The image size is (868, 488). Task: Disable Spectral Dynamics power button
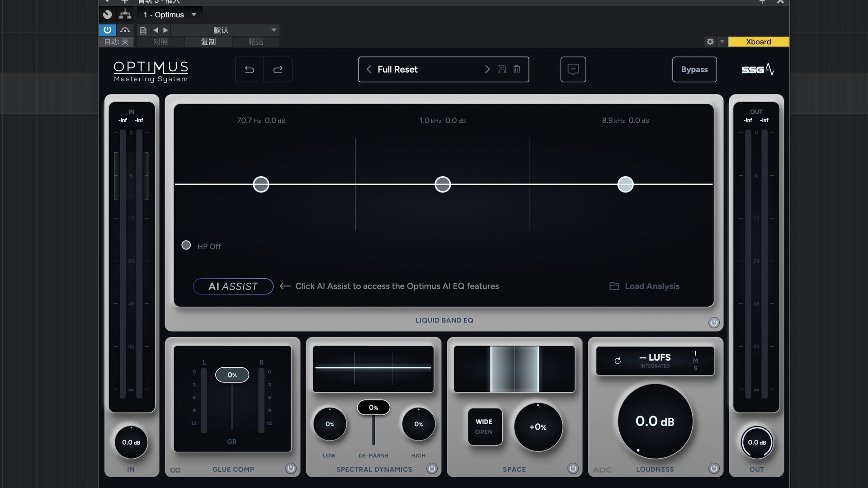tap(432, 469)
